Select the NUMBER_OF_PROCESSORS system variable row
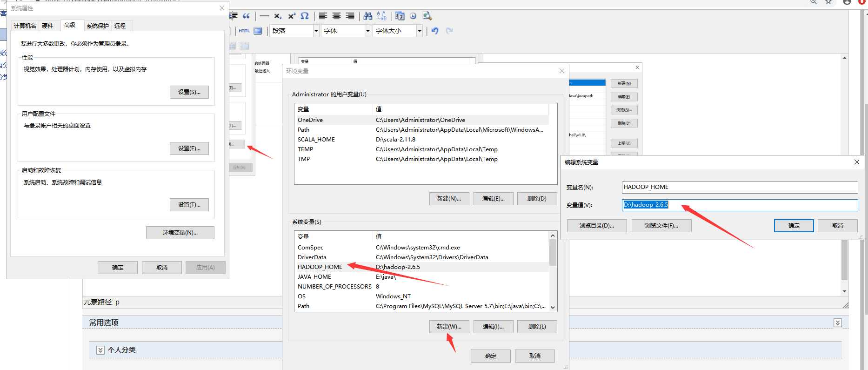The width and height of the screenshot is (868, 370). (x=421, y=287)
